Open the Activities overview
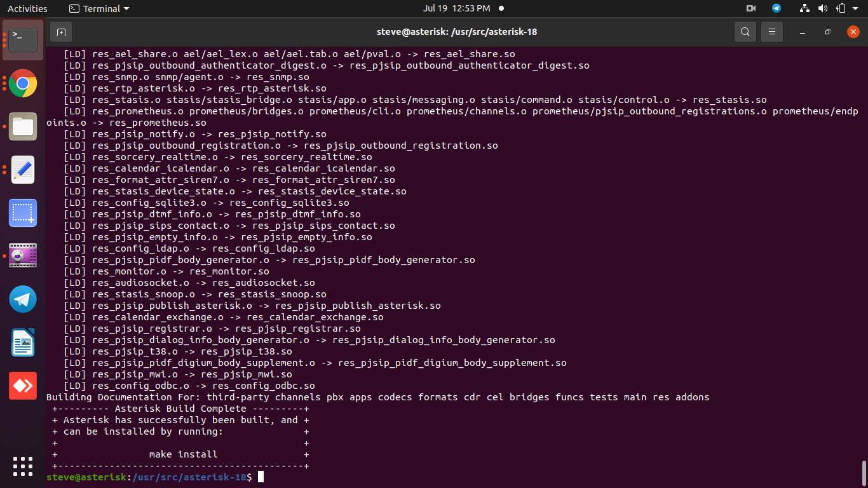This screenshot has height=488, width=868. coord(27,8)
